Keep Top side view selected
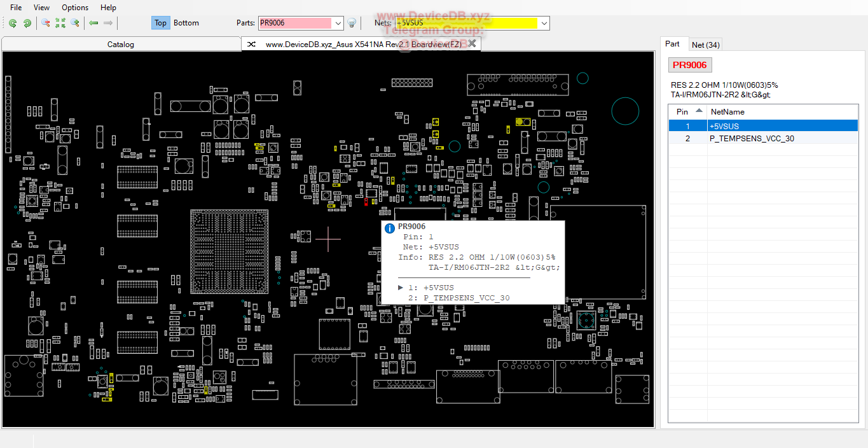868x448 pixels. [x=160, y=23]
